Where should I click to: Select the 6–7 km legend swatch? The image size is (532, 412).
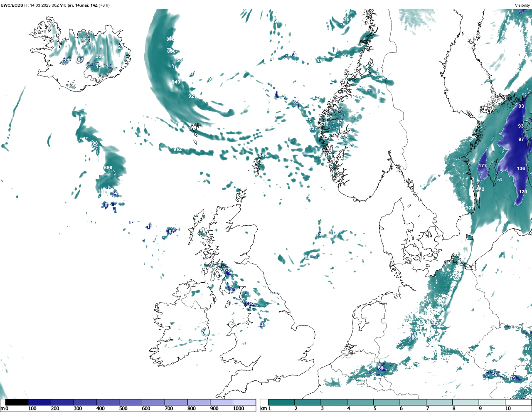(412, 402)
